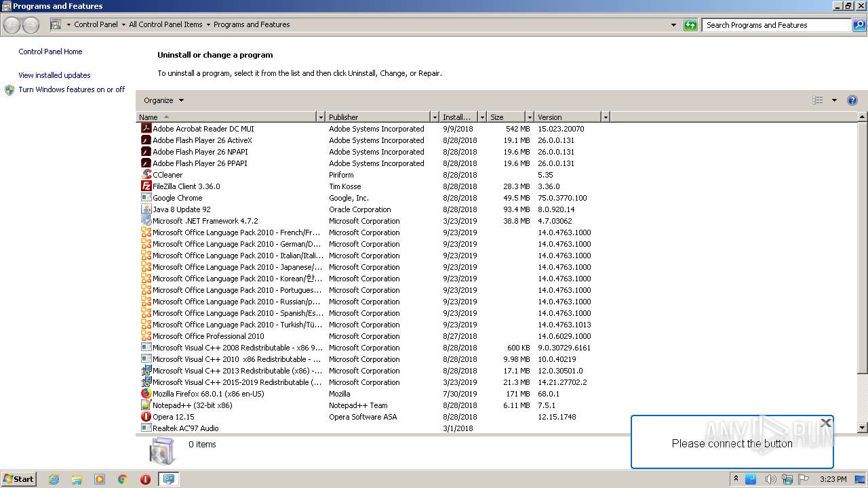Select the CCleaner program icon
The height and width of the screenshot is (488, 868).
click(x=146, y=175)
